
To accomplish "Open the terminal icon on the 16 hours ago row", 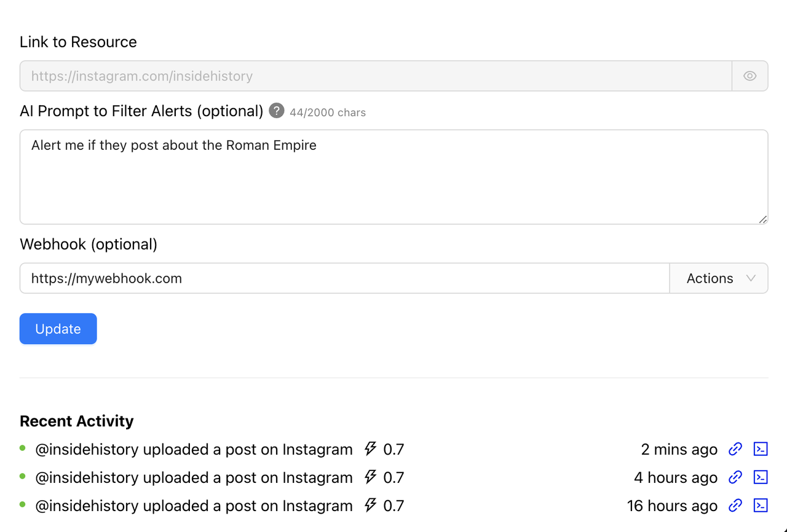I will pyautogui.click(x=761, y=506).
